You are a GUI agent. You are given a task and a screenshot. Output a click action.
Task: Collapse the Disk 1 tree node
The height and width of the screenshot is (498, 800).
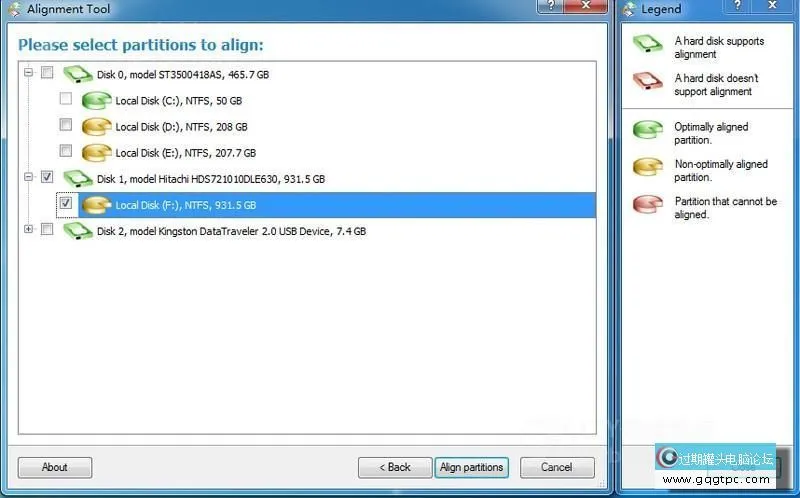pos(29,177)
